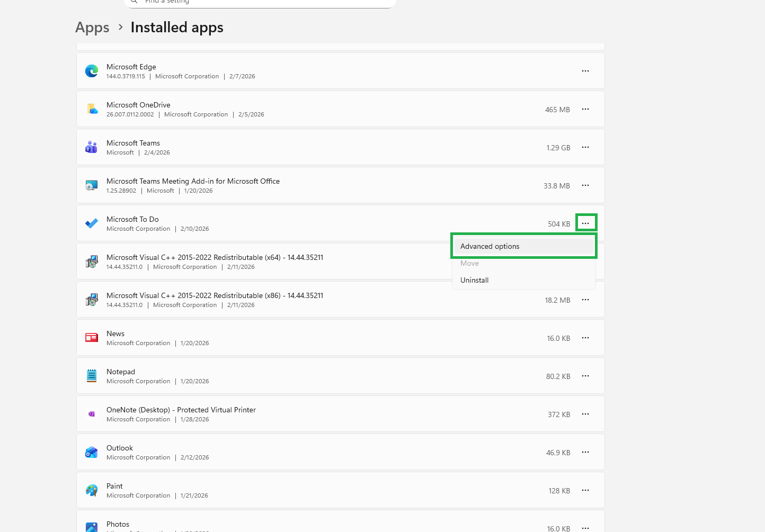Click the Outlook app icon

pyautogui.click(x=92, y=452)
